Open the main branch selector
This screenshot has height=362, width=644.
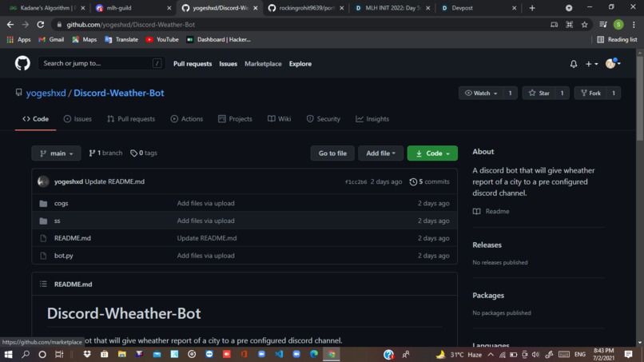pyautogui.click(x=56, y=153)
